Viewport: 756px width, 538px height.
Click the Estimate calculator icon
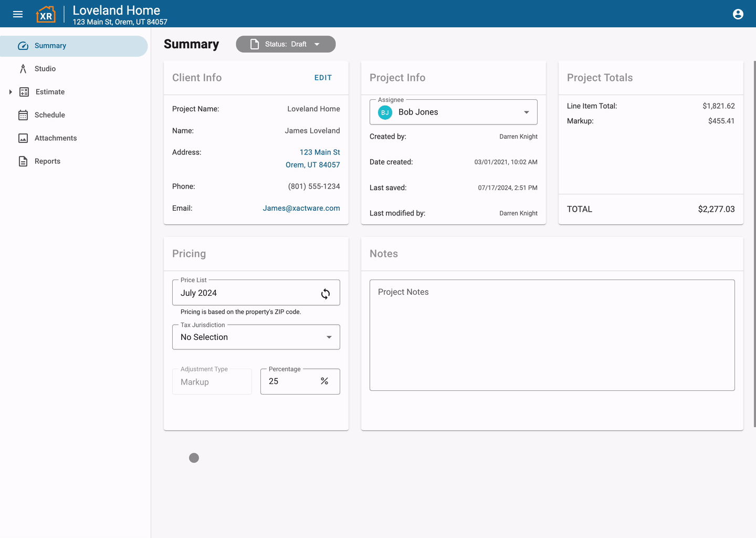[x=24, y=92]
